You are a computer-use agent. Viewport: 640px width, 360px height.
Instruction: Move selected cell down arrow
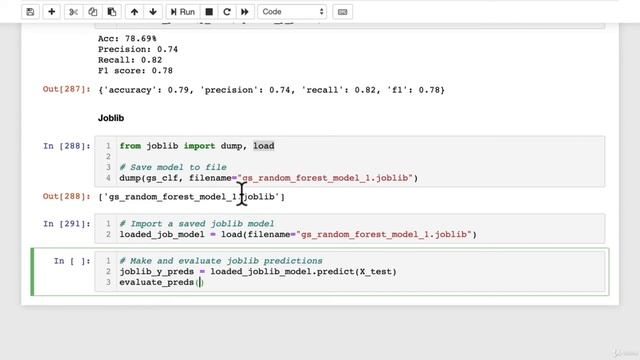pyautogui.click(x=153, y=12)
